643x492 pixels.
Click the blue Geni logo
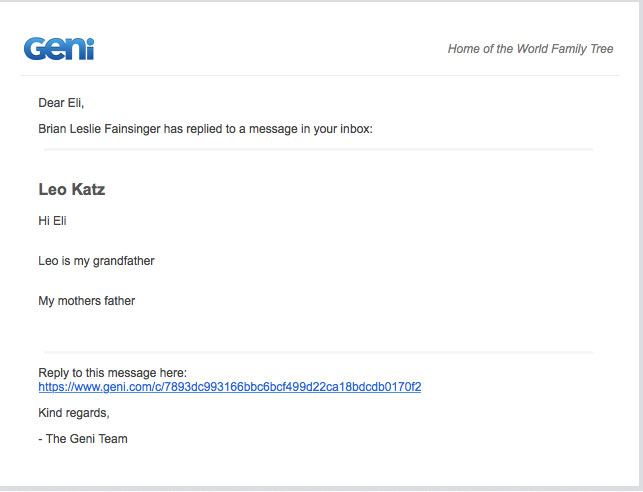point(58,48)
